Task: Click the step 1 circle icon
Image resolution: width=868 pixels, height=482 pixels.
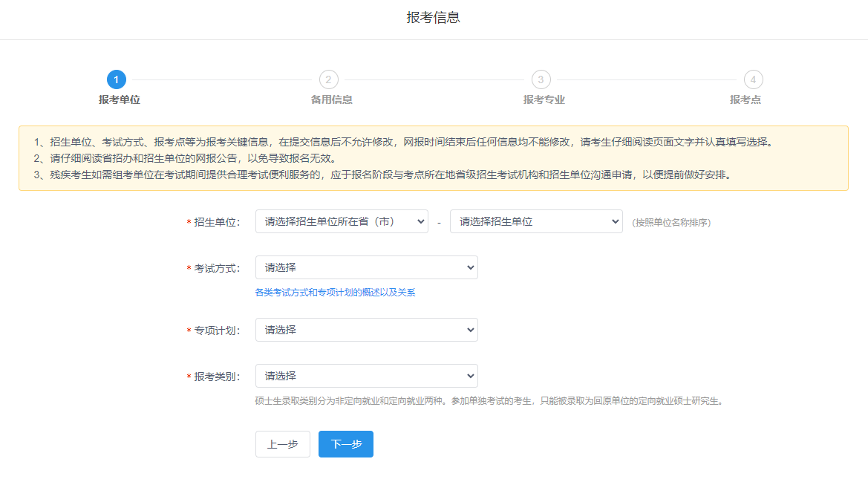Action: point(116,79)
